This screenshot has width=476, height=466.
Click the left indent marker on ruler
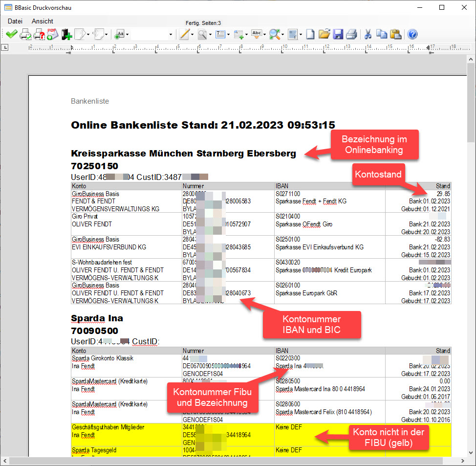pyautogui.click(x=72, y=47)
